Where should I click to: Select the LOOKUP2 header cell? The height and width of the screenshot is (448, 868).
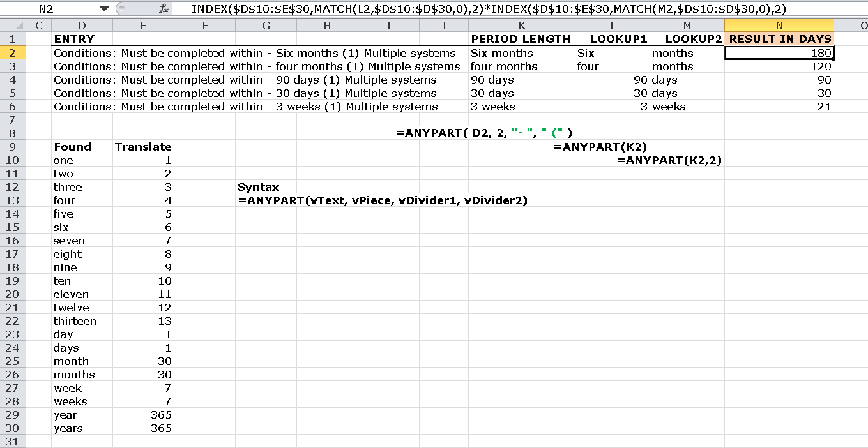coord(687,39)
